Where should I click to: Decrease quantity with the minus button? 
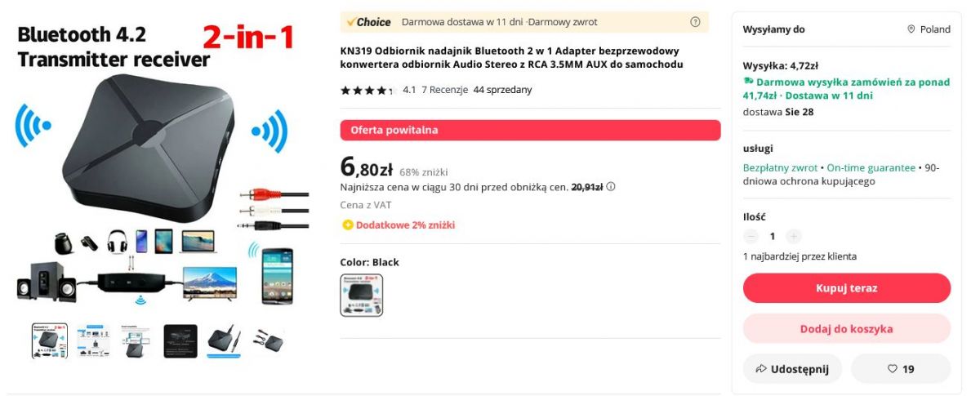coord(751,236)
